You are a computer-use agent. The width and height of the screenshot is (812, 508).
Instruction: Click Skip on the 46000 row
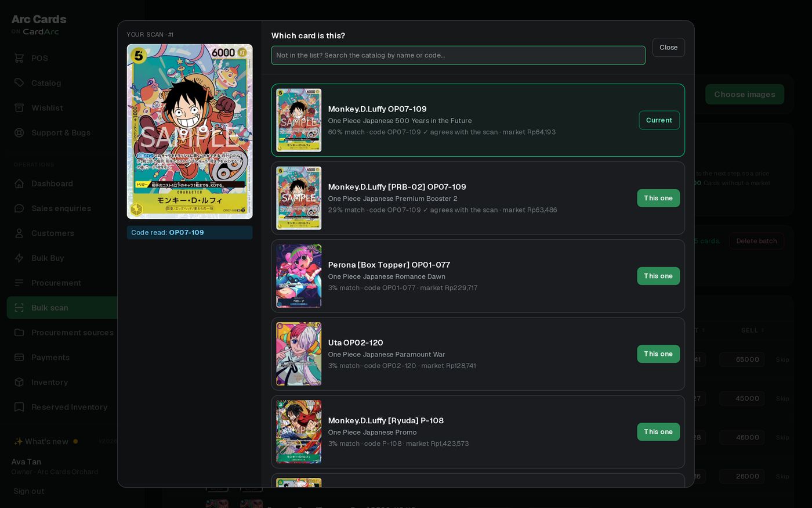(782, 437)
